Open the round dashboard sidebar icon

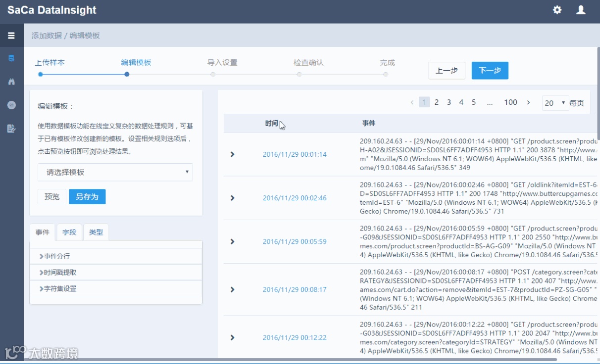[x=11, y=105]
